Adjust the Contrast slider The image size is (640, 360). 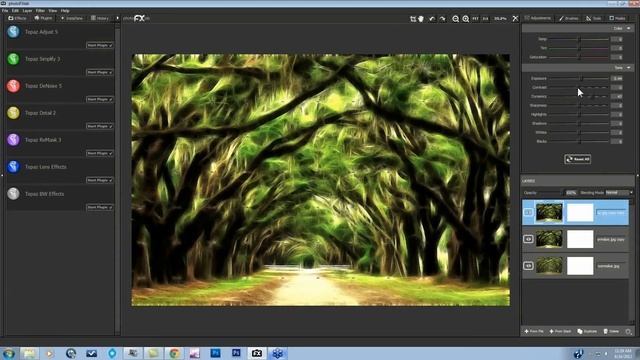(579, 87)
